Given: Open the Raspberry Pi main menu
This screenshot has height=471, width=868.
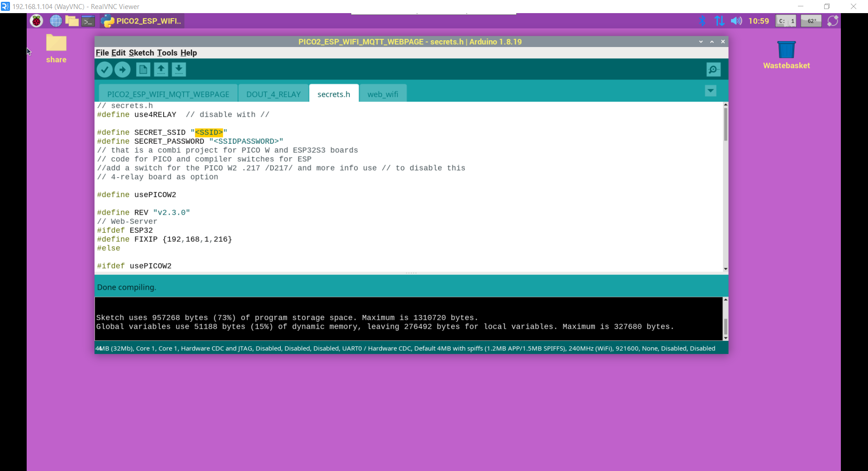Looking at the screenshot, I should (37, 21).
